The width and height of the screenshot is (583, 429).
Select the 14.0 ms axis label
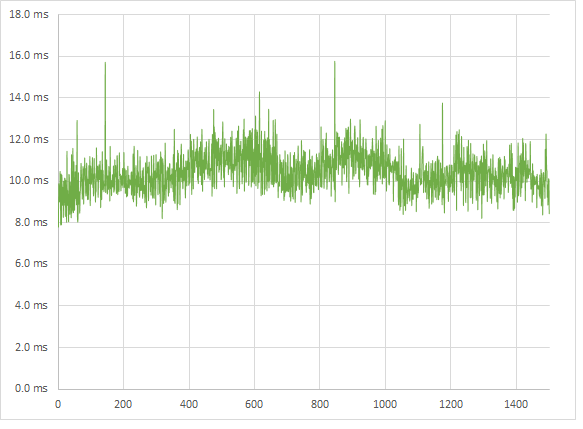coord(29,97)
